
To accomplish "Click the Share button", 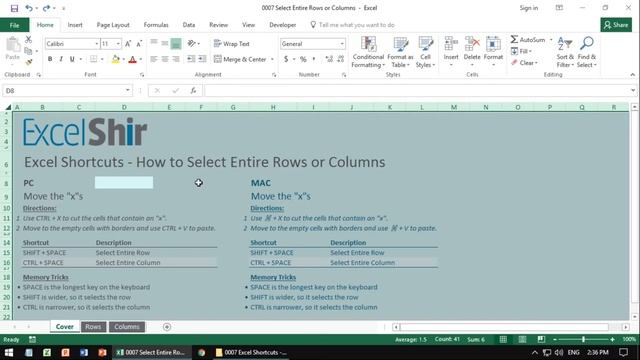I will [x=616, y=25].
